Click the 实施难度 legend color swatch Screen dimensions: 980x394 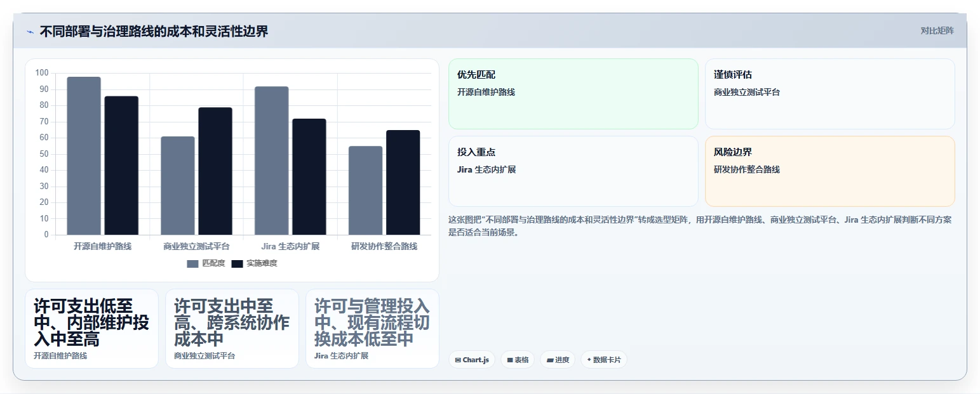click(x=237, y=263)
